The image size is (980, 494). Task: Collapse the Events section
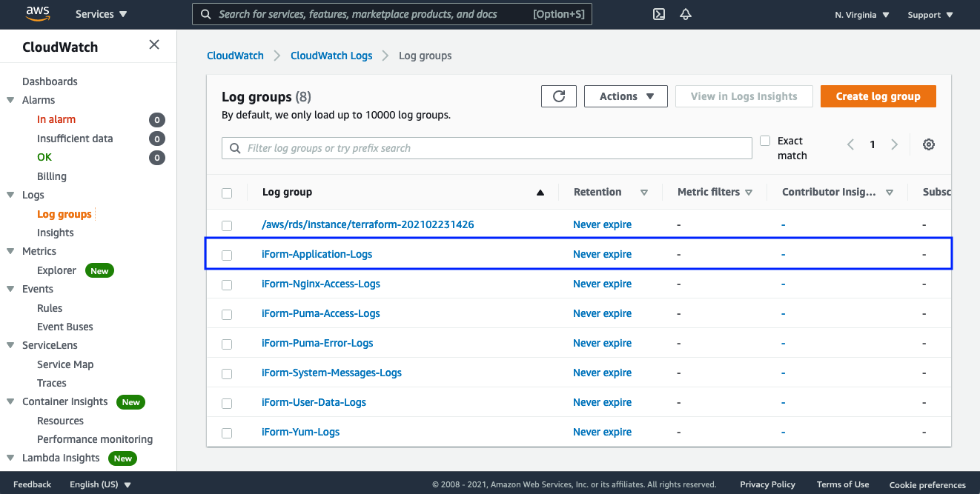coord(10,289)
